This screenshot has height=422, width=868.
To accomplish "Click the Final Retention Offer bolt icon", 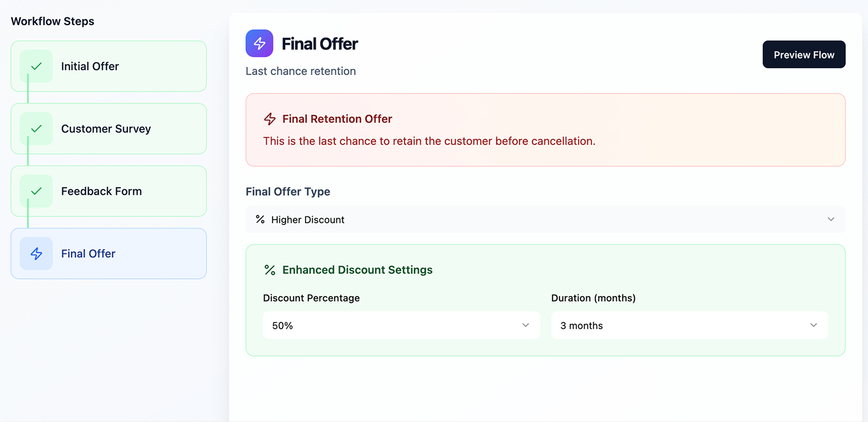I will click(270, 119).
